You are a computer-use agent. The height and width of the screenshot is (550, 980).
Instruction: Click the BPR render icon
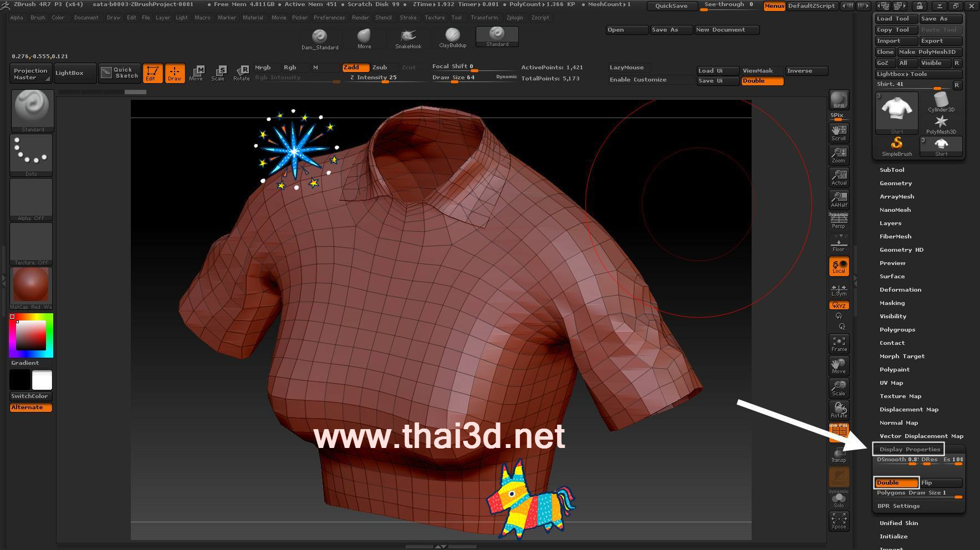point(839,100)
